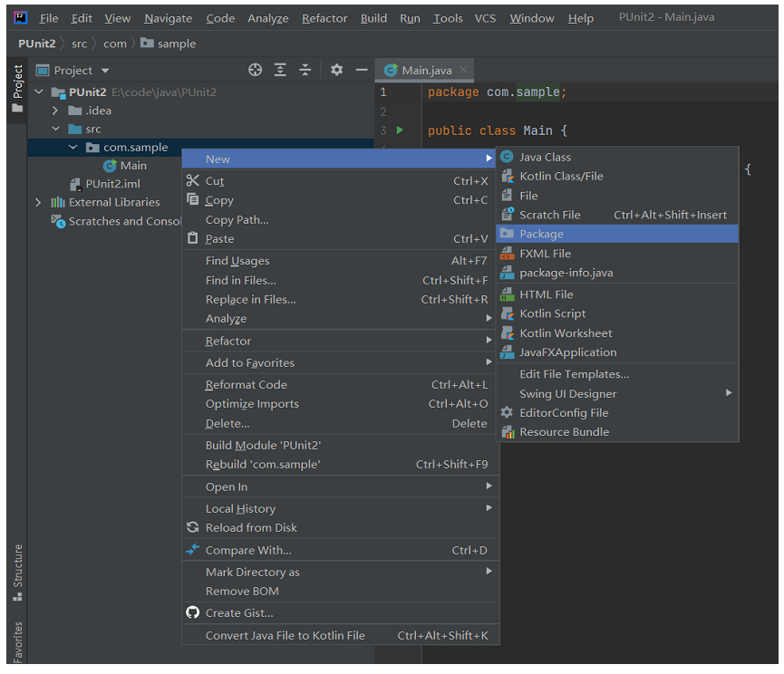Viewport: 784px width, 674px height.
Task: Expand Mark Directory as submenu
Action: 489,571
